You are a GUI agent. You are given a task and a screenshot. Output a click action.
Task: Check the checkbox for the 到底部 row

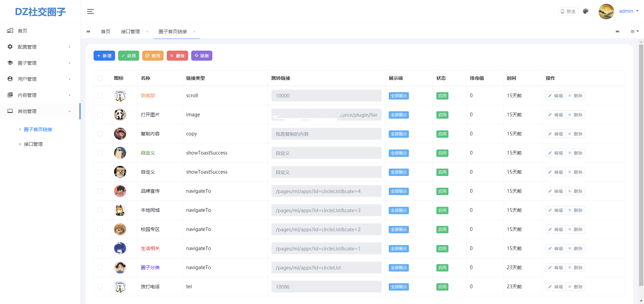click(100, 96)
